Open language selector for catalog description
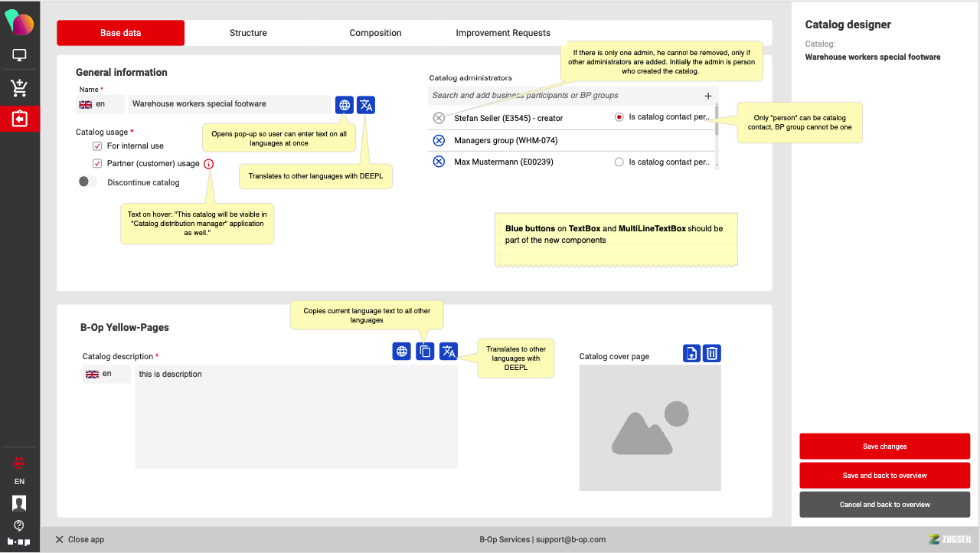The image size is (980, 553). pyautogui.click(x=106, y=374)
